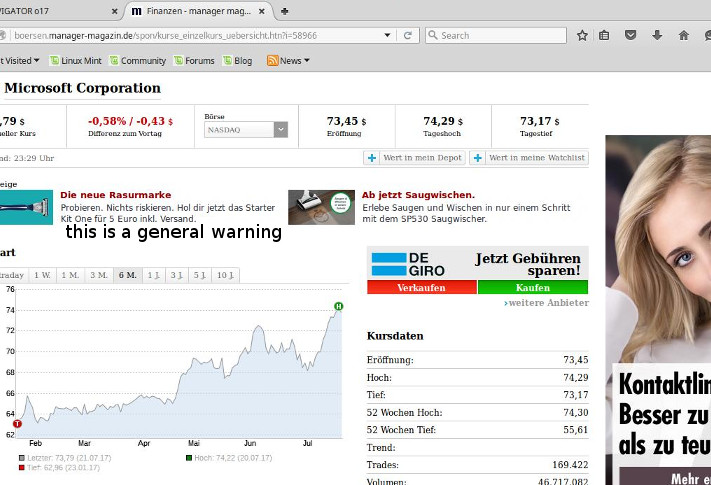Click the -0,58% / -0,43 difference value
The height and width of the screenshot is (485, 711).
pyautogui.click(x=130, y=121)
